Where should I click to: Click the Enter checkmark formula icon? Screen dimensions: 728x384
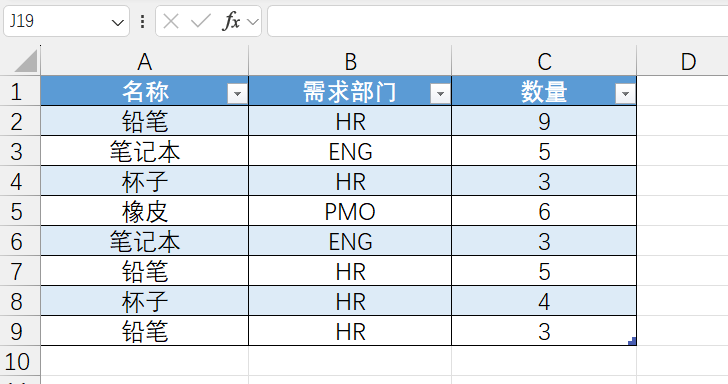point(201,21)
